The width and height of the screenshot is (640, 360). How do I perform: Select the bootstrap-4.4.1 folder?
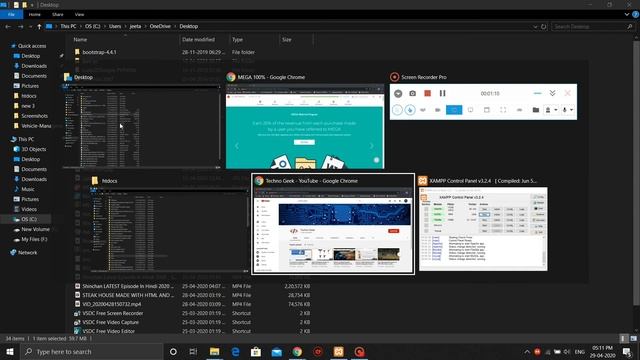coord(99,52)
